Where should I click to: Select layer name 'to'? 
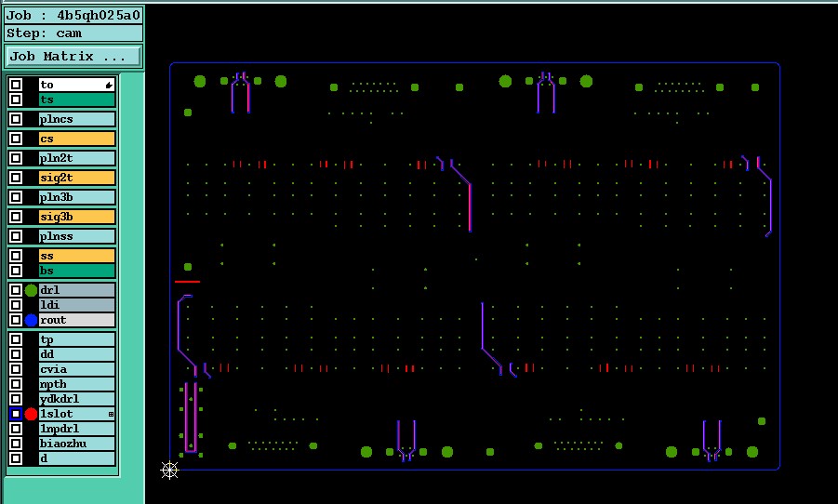(76, 85)
